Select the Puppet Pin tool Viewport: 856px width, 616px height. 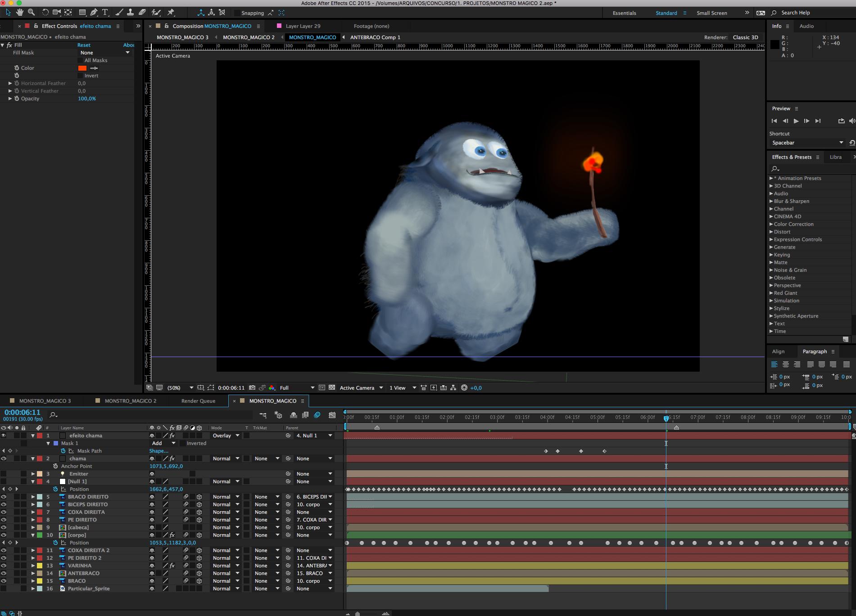(171, 13)
